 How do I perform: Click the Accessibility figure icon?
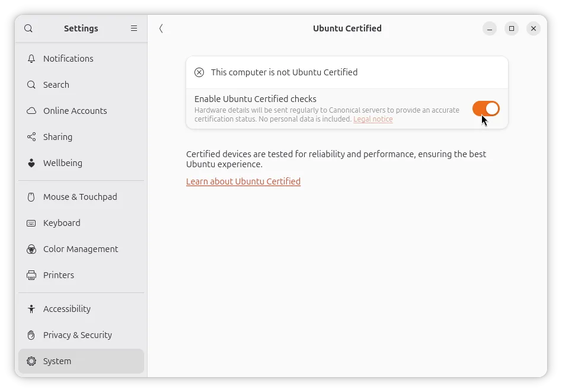pyautogui.click(x=31, y=309)
